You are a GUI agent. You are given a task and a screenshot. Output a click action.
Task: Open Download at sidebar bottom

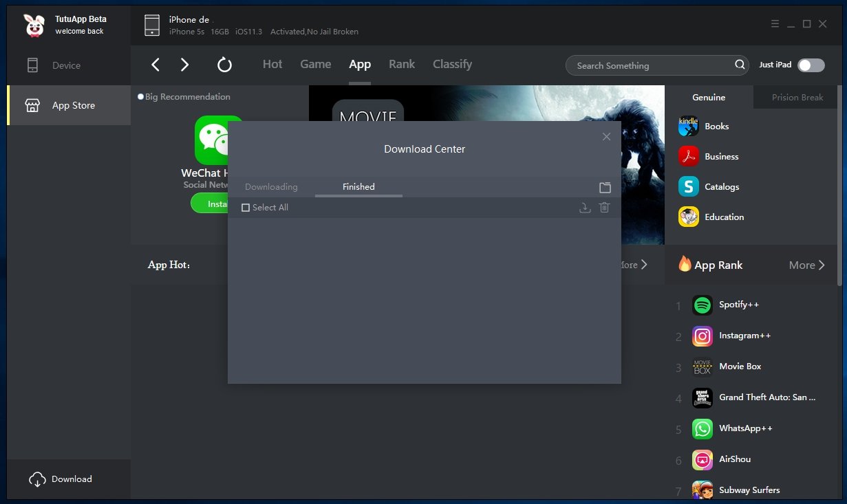point(69,479)
